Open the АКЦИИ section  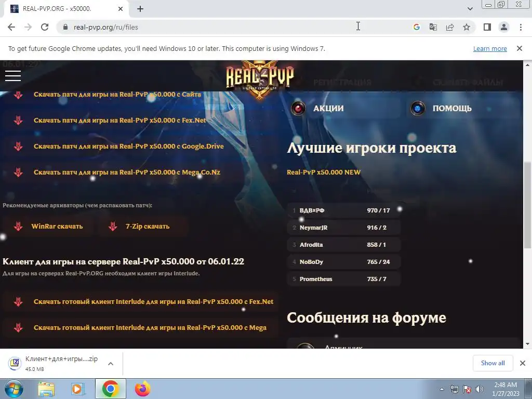point(345,109)
